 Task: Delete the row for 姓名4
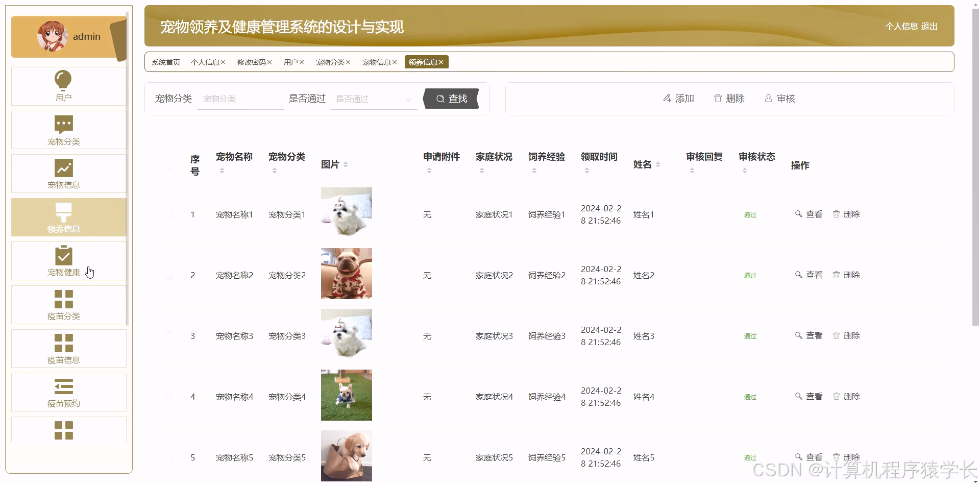[x=846, y=396]
